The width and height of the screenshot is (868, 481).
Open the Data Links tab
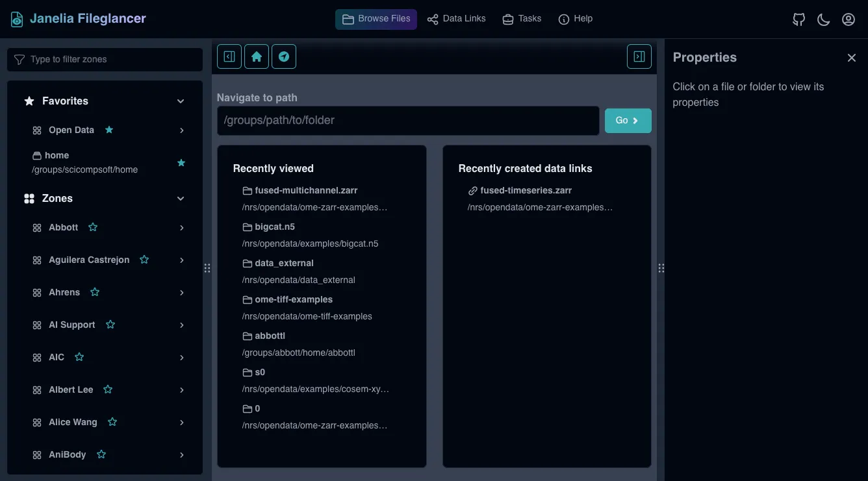tap(456, 19)
